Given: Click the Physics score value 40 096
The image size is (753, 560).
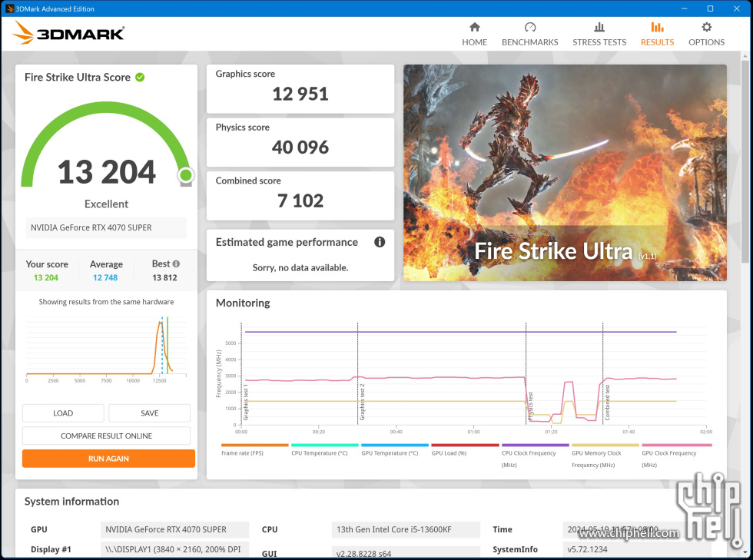Looking at the screenshot, I should 300,147.
